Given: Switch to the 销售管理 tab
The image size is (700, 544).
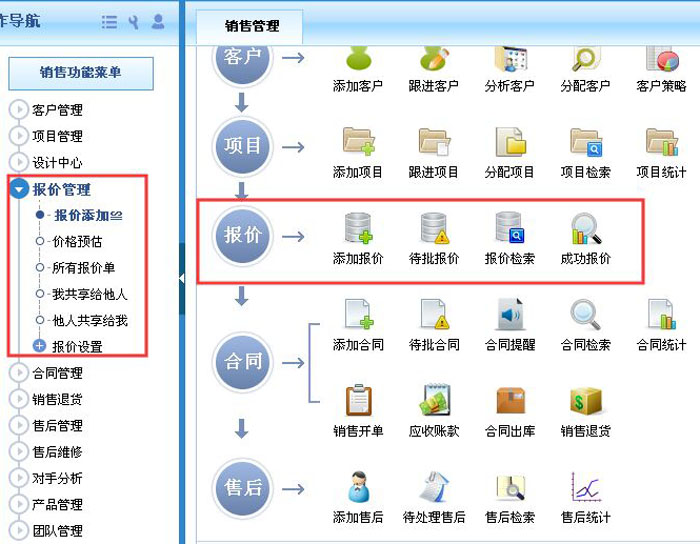Looking at the screenshot, I should tap(251, 26).
